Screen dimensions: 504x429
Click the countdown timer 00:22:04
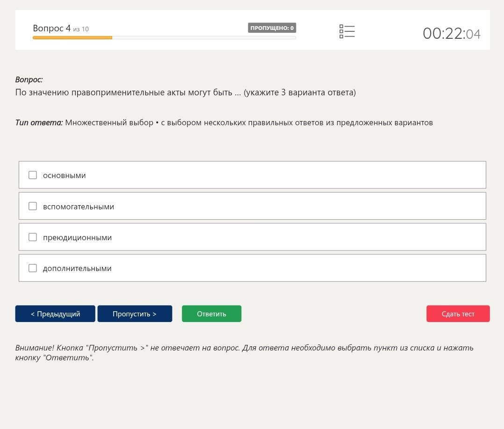pyautogui.click(x=452, y=34)
